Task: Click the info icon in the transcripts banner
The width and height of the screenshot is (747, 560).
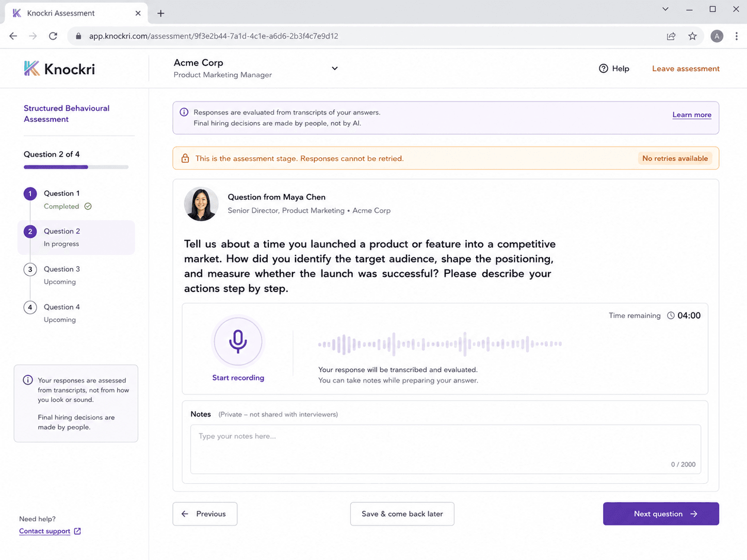Action: tap(184, 112)
